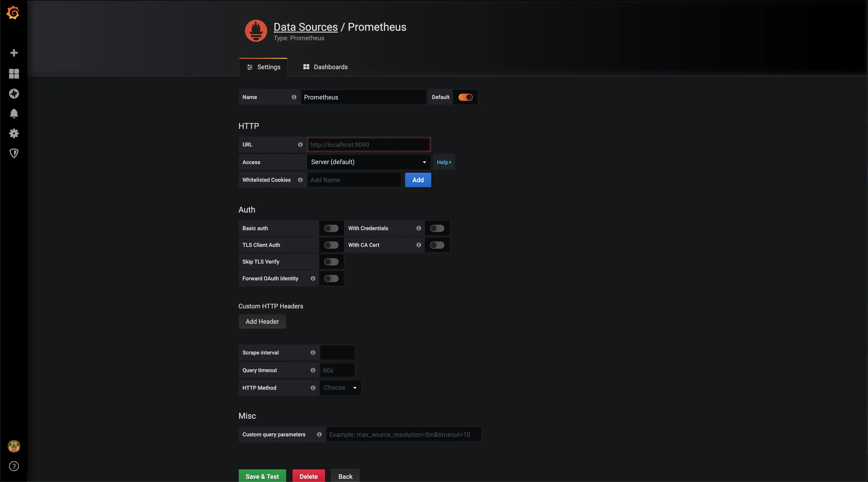Click the user avatar in the sidebar
Viewport: 868px width, 482px height.
point(14,446)
